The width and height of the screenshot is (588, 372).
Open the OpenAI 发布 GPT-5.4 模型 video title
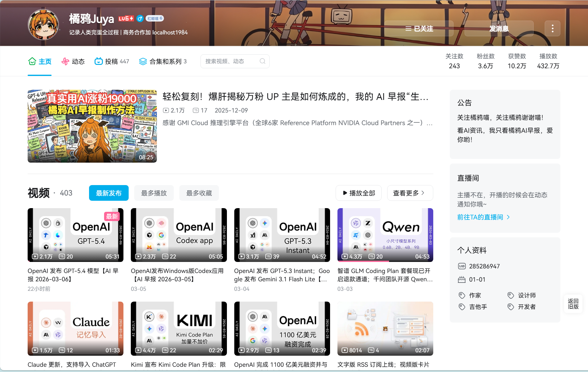point(73,275)
